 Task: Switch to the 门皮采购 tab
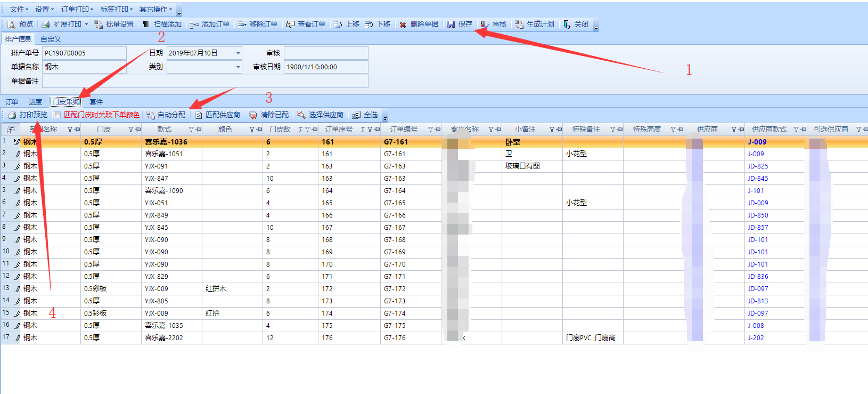pyautogui.click(x=65, y=102)
